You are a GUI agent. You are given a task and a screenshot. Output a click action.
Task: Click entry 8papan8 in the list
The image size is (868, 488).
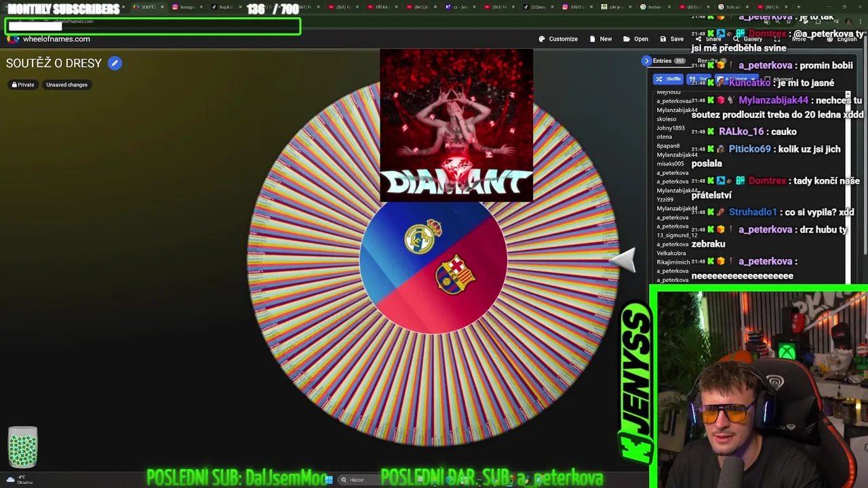(668, 146)
